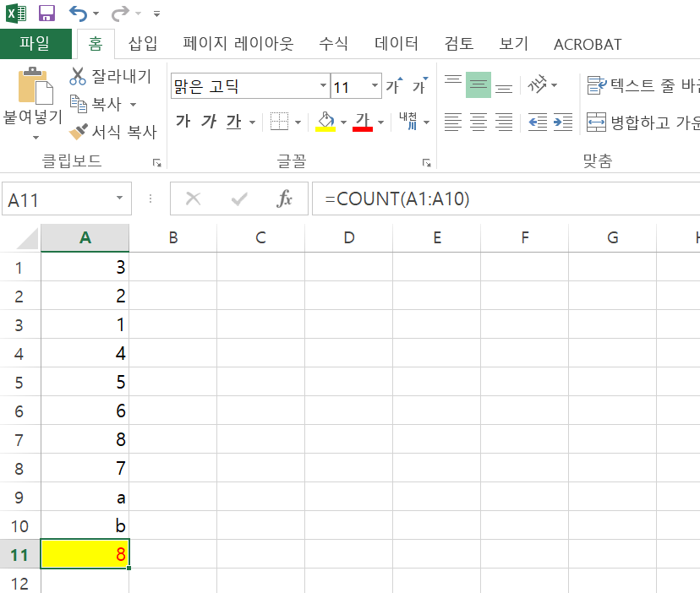Select column A header
The height and width of the screenshot is (593, 700).
pyautogui.click(x=85, y=238)
